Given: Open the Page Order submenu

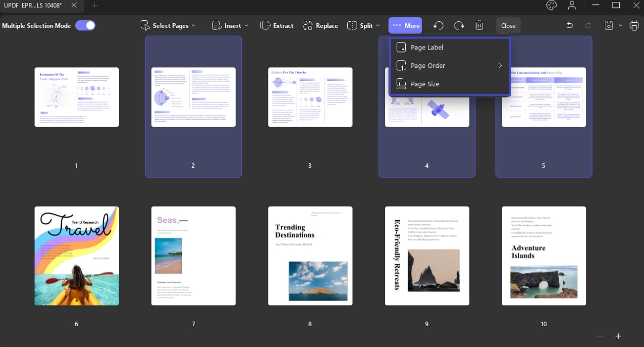Looking at the screenshot, I should 450,65.
